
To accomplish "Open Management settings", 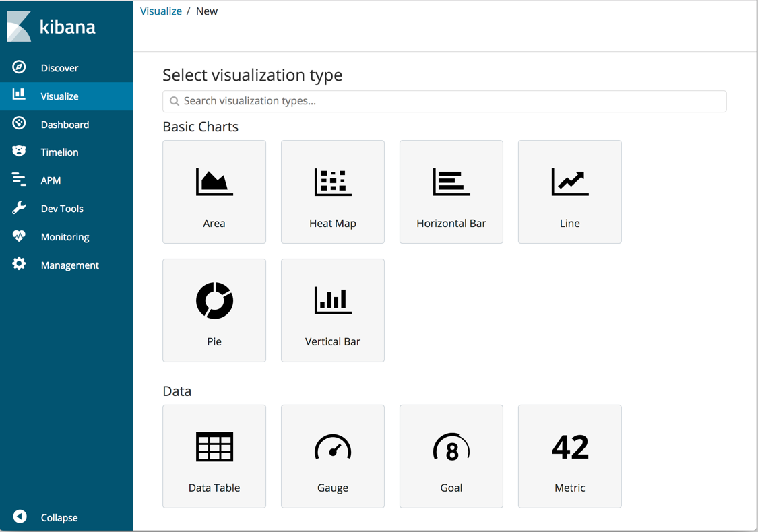I will pyautogui.click(x=70, y=265).
